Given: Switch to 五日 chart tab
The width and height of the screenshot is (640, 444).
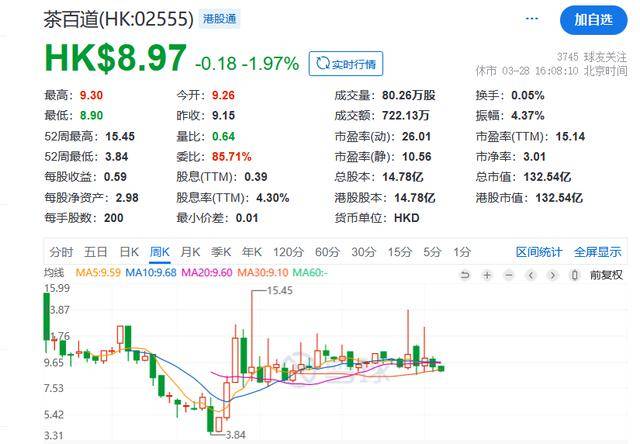Looking at the screenshot, I should (x=96, y=252).
